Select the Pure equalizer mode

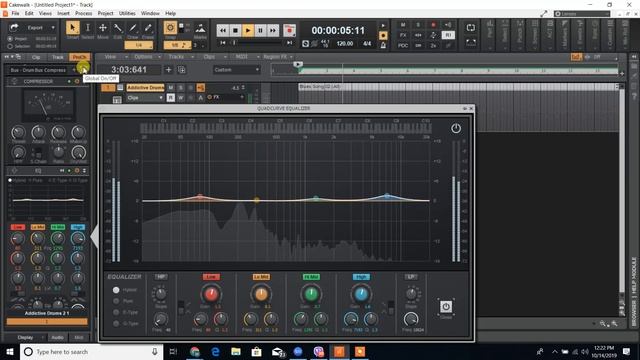point(116,301)
